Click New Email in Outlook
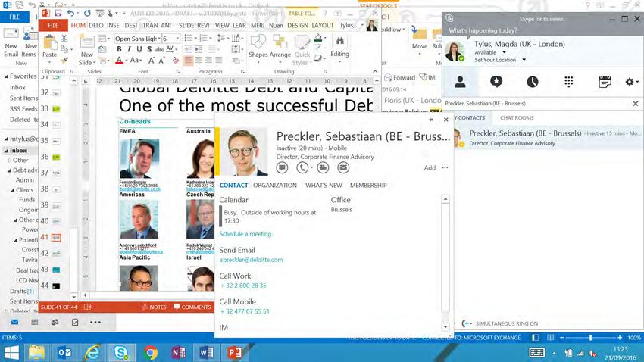This screenshot has width=644, height=362. click(x=11, y=43)
